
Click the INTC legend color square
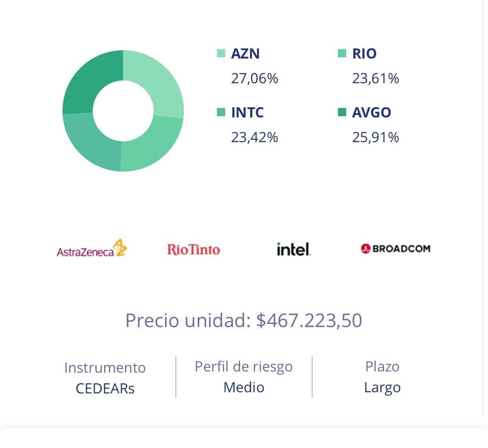pos(221,112)
